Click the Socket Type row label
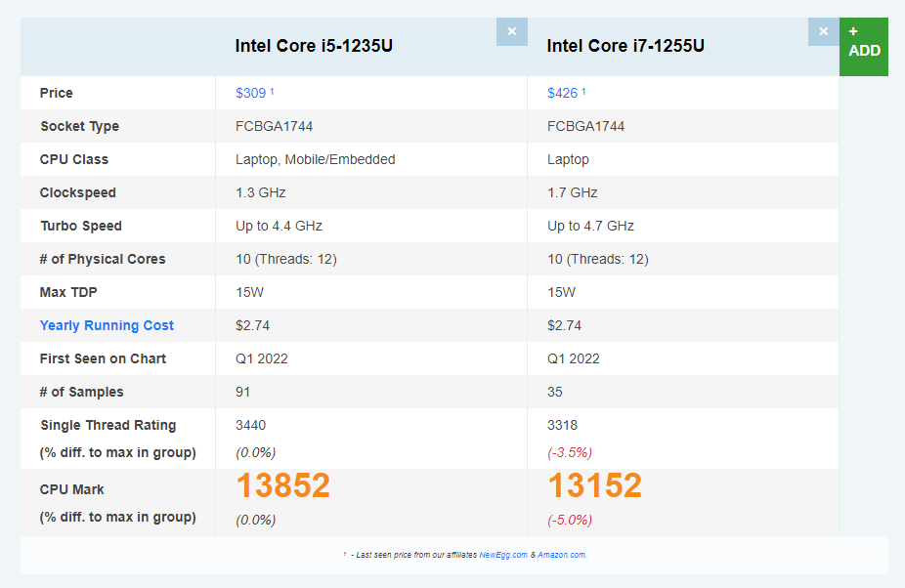 point(79,126)
